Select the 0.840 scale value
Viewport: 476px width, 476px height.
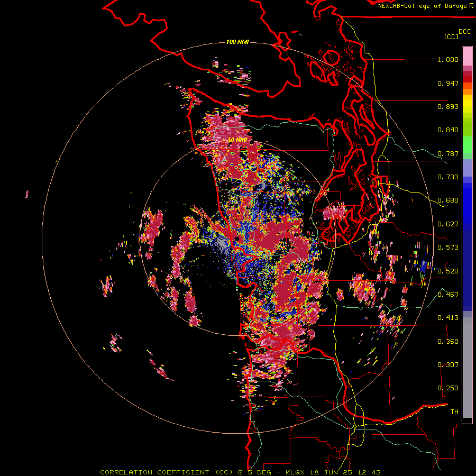pos(448,130)
